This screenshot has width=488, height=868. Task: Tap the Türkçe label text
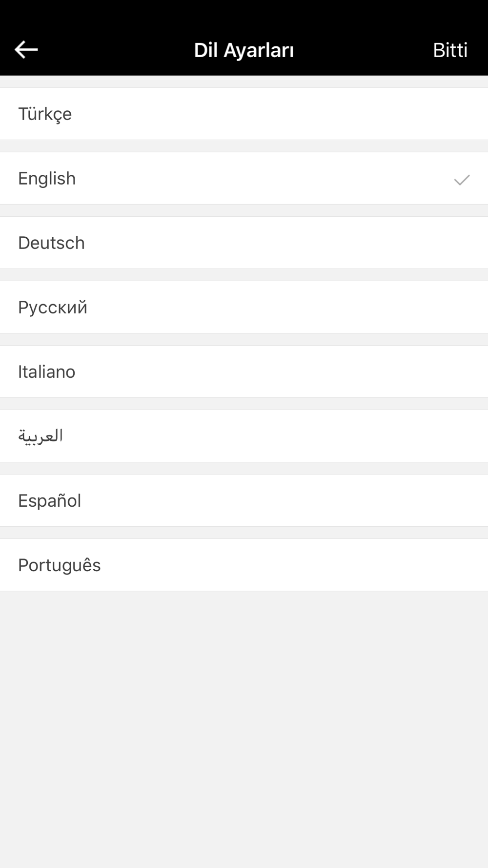tap(45, 114)
